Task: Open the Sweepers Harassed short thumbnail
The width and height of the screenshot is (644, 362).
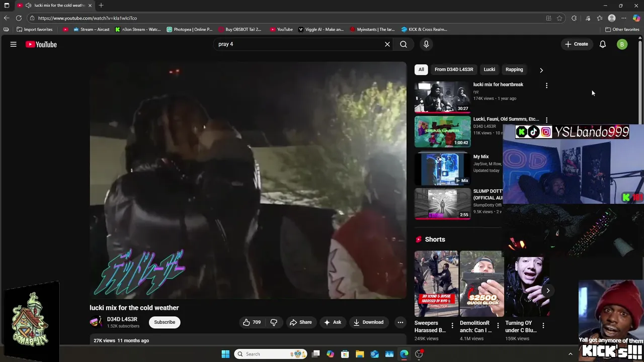Action: pyautogui.click(x=436, y=284)
